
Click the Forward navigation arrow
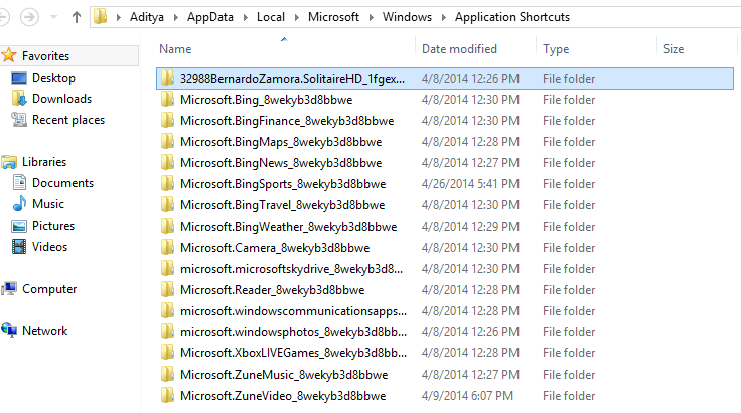pyautogui.click(x=29, y=17)
